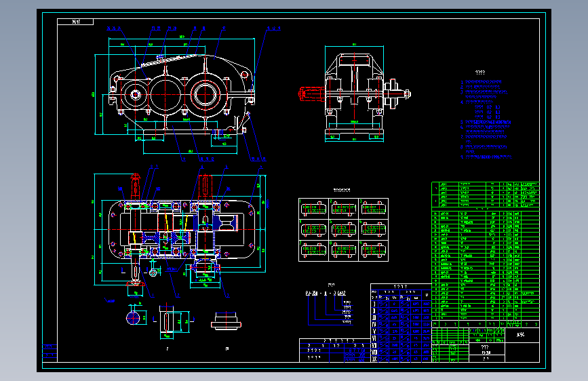Pick layout variant cell 3 in the arrangement grid

(374, 209)
